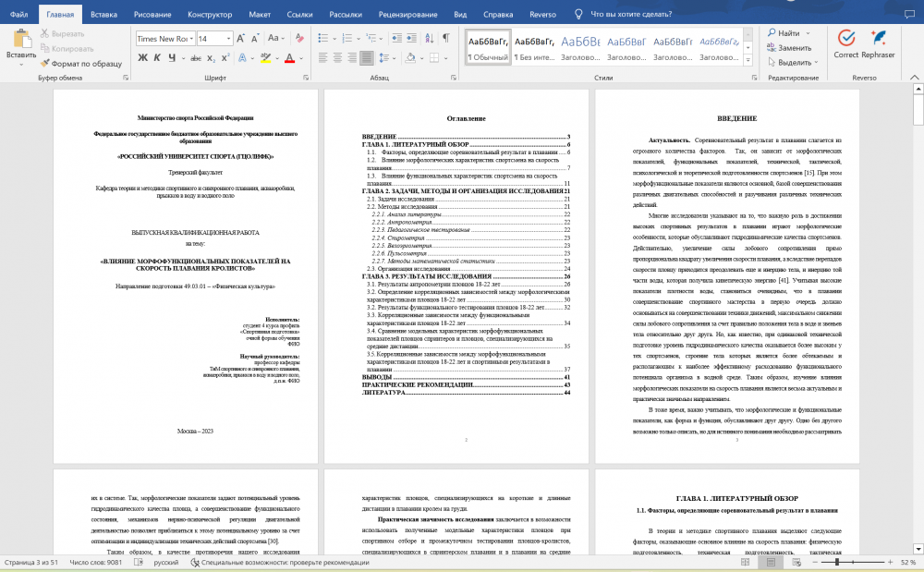Click Replace (Заменить)
The height and width of the screenshot is (572, 924).
(789, 48)
